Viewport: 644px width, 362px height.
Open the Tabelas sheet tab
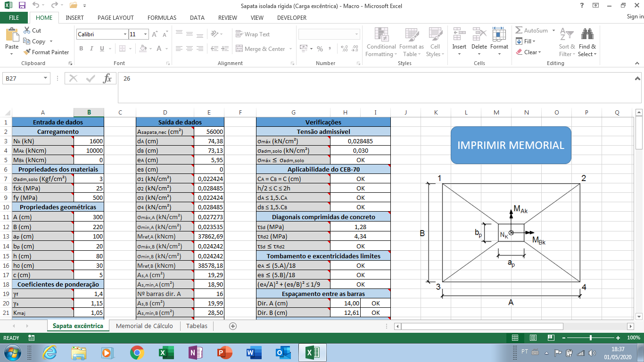click(x=197, y=326)
